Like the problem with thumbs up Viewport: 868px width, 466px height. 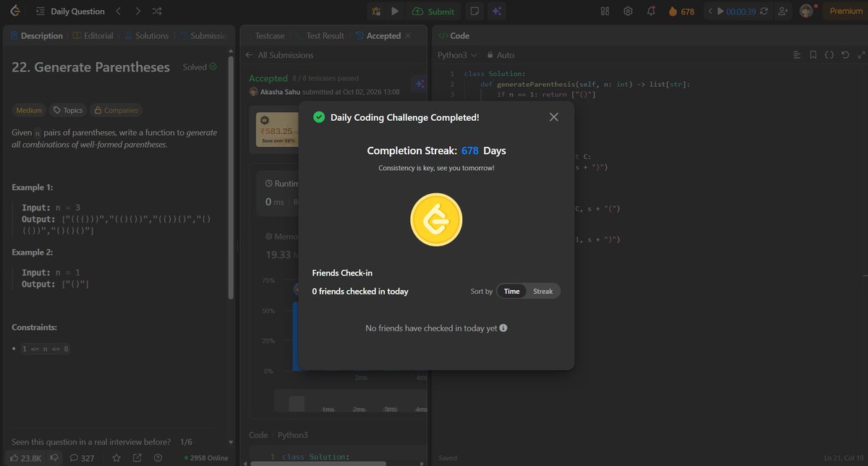[26, 457]
